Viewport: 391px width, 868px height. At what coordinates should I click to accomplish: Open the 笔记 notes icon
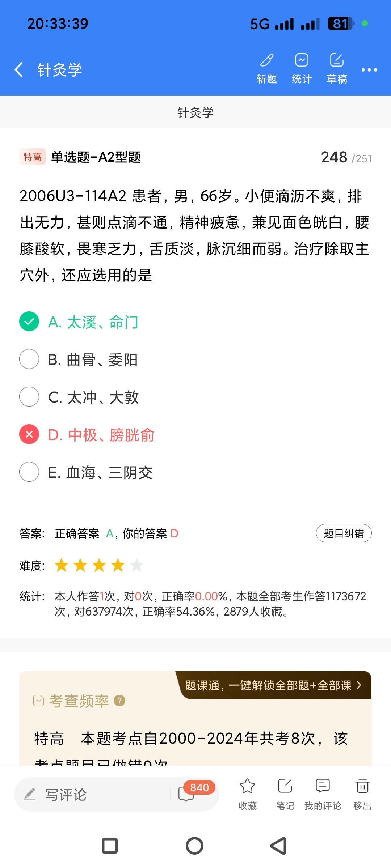click(x=285, y=793)
